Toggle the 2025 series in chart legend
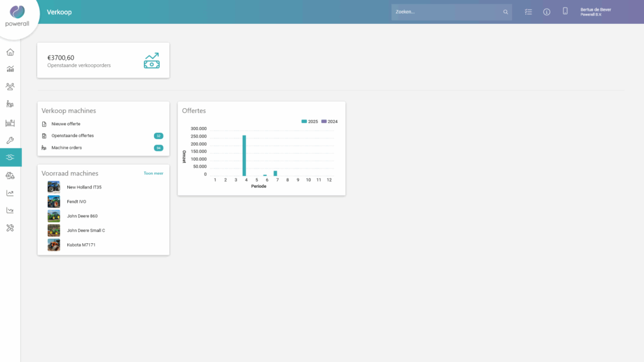This screenshot has width=644, height=362. tap(309, 121)
